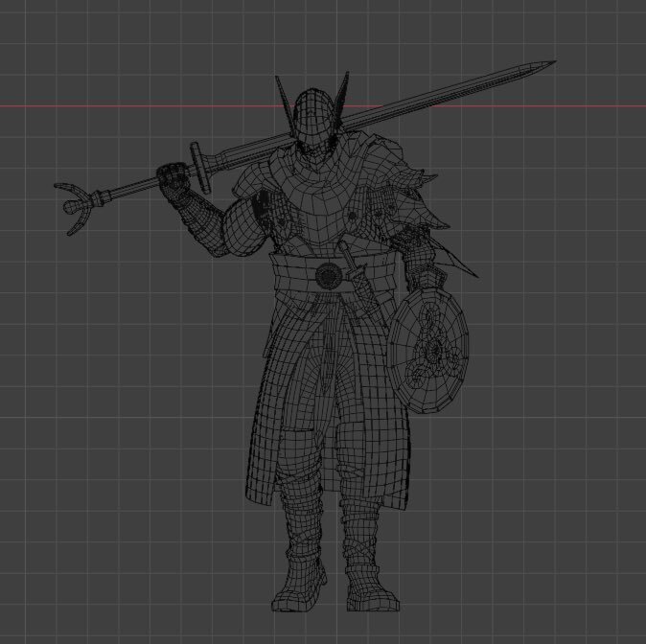Viewport: 646px width, 644px height.
Task: Select the circular belt buckle
Action: pos(329,276)
